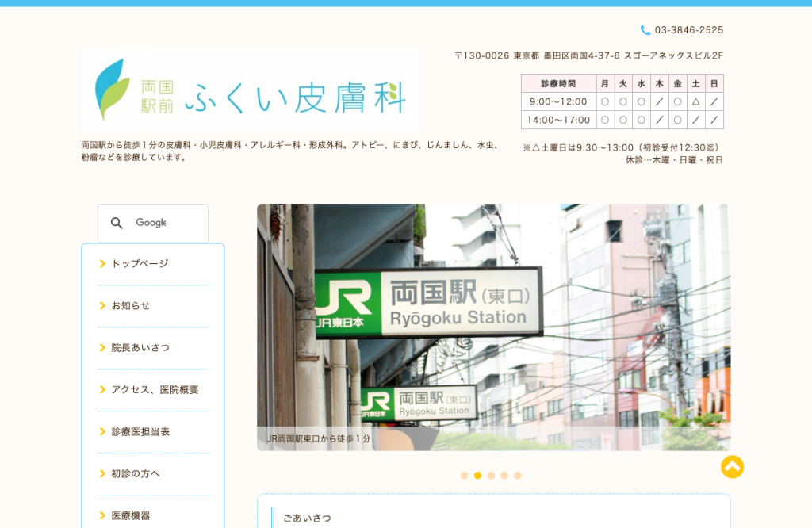Click the arrow icon beside トップページ
The width and height of the screenshot is (812, 528).
(102, 263)
